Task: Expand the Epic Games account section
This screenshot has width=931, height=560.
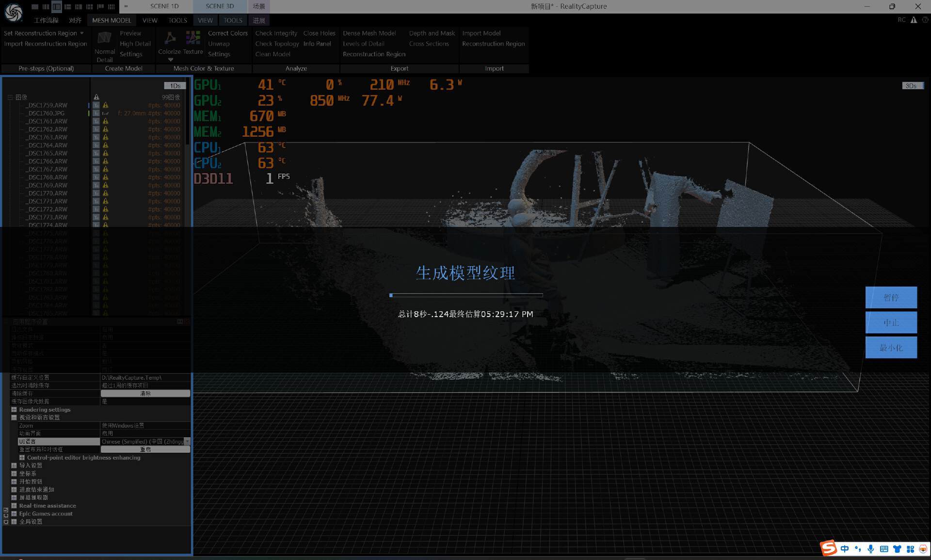Action: 14,513
